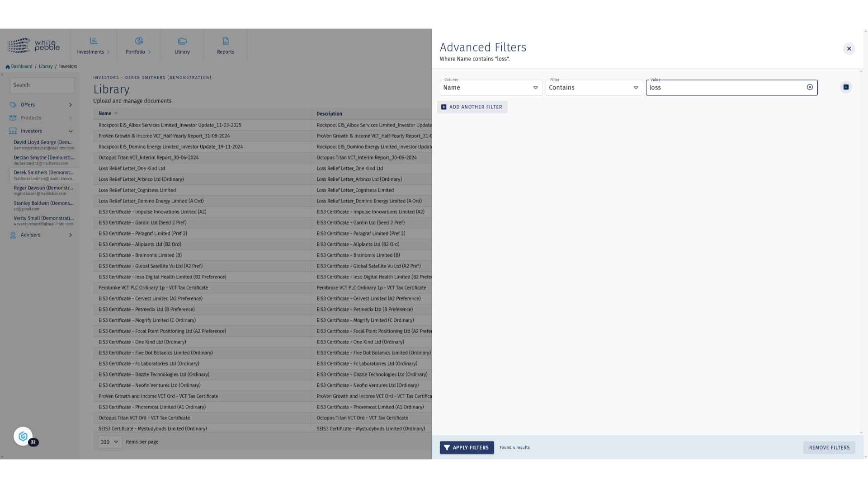This screenshot has height=488, width=868.
Task: Click the Investments chart icon
Action: click(94, 41)
